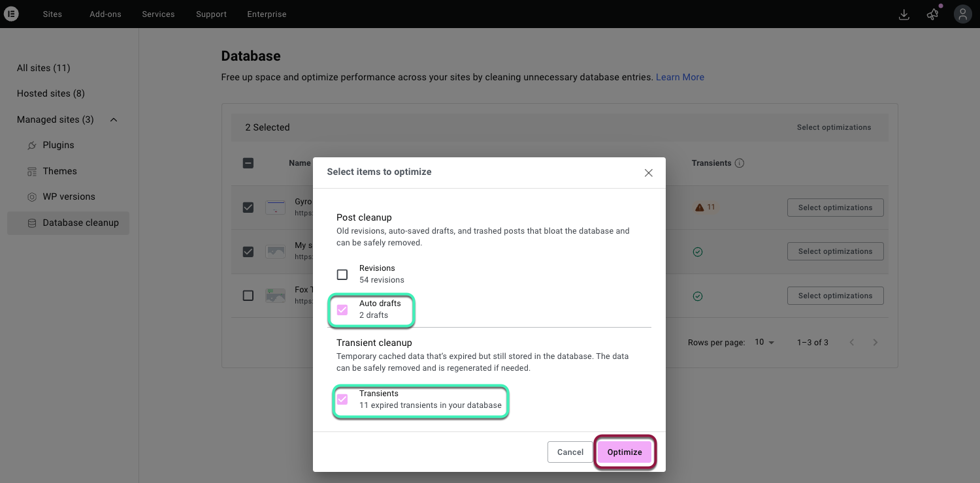Open the user account avatar icon
This screenshot has height=483, width=980.
pos(962,14)
